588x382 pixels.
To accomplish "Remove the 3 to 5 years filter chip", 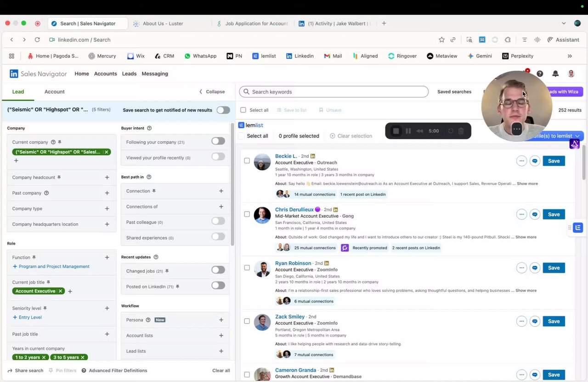I will (83, 357).
